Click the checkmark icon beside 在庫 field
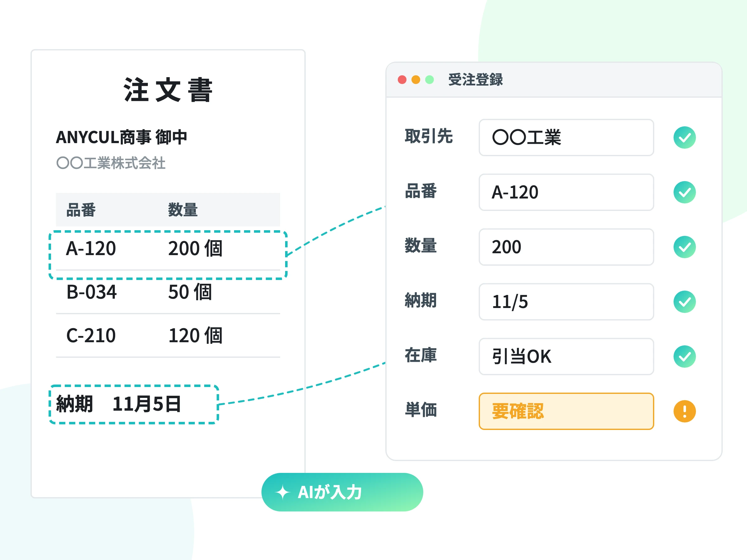 [x=684, y=356]
